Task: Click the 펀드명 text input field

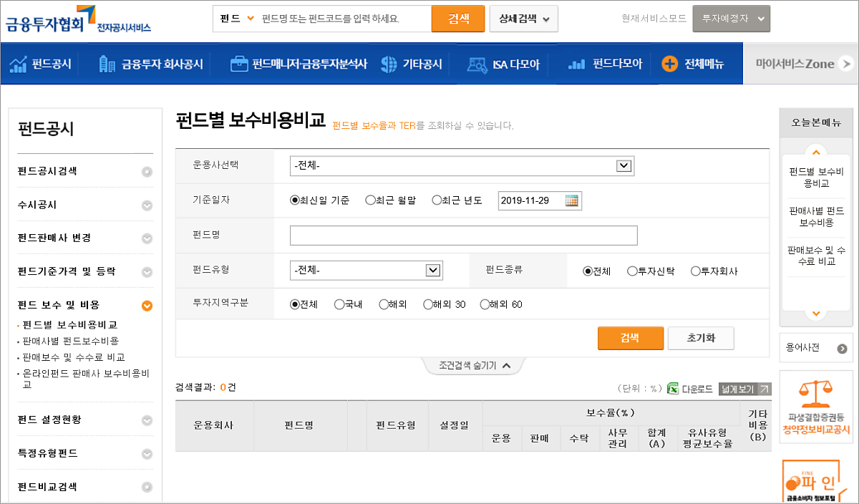Action: (463, 236)
